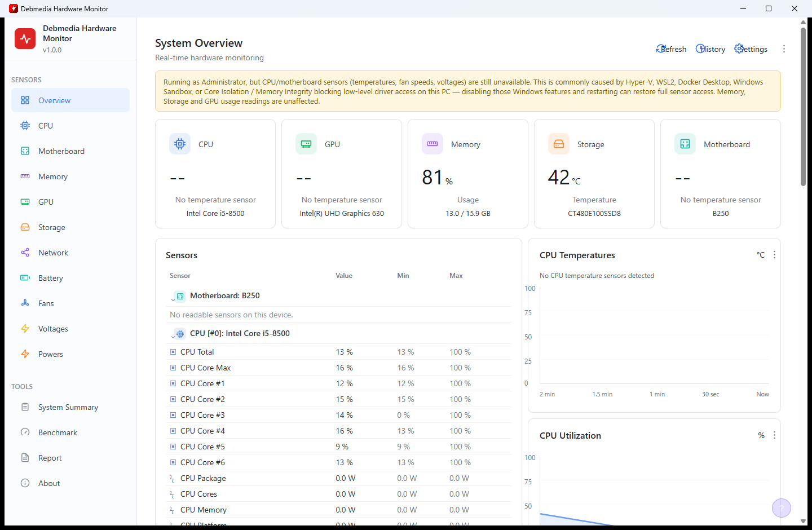
Task: Open the CPU Temperatures chart options menu
Action: [x=774, y=255]
